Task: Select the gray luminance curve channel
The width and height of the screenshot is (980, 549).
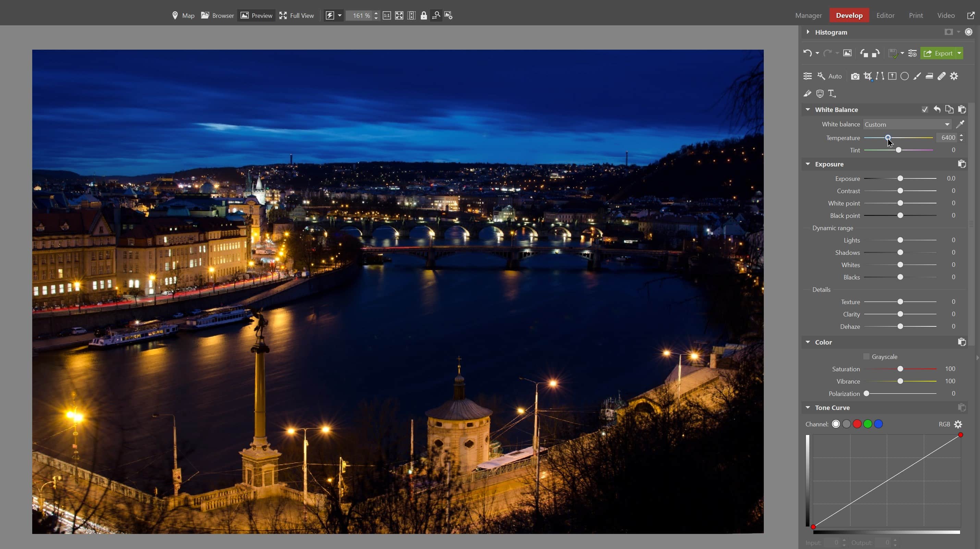Action: [x=846, y=424]
